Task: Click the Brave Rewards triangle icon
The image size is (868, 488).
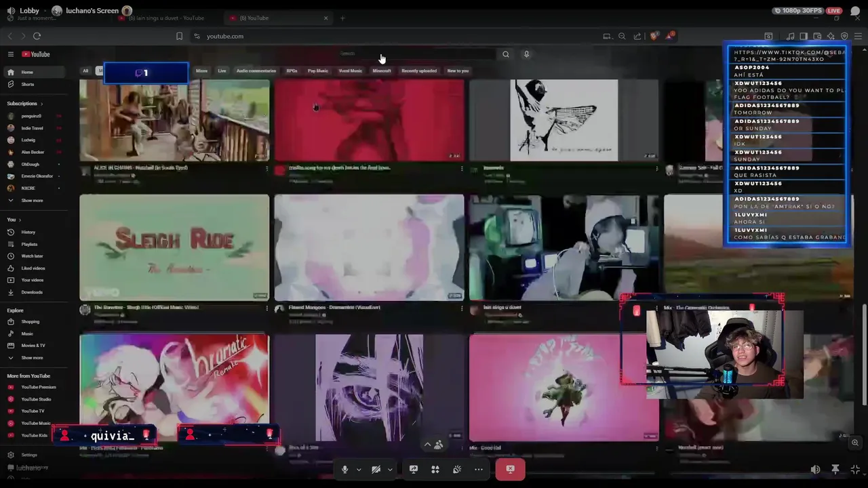Action: coord(670,36)
